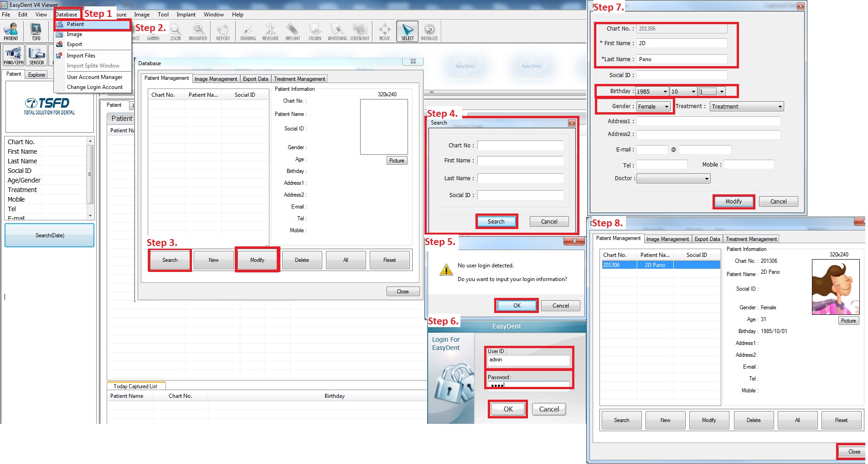Select the CROWN tool
Viewport: 868px width, 464px height.
coord(315,31)
